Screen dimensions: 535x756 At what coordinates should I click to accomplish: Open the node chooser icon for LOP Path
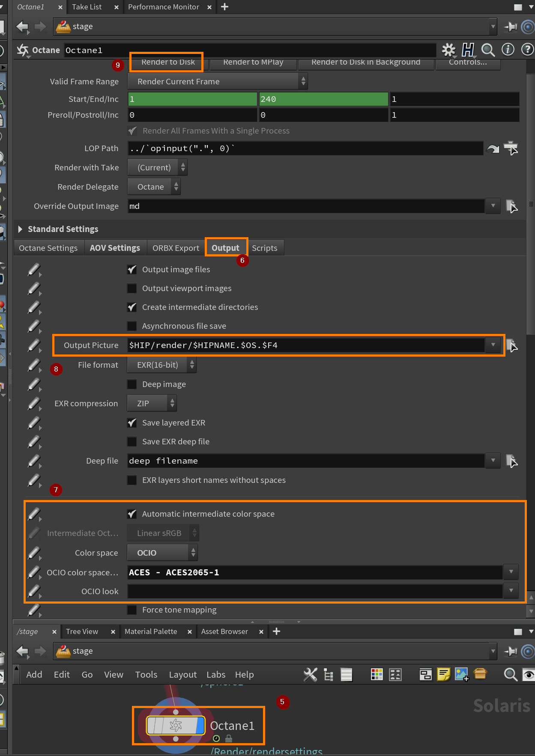click(511, 149)
